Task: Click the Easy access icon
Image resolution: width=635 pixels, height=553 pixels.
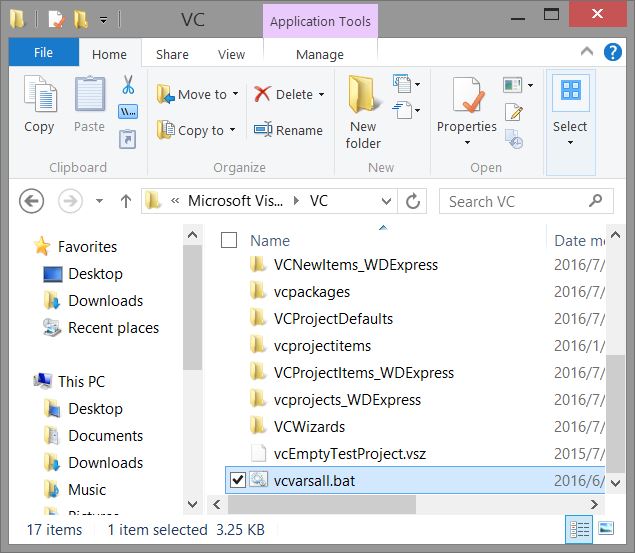Action: click(402, 110)
